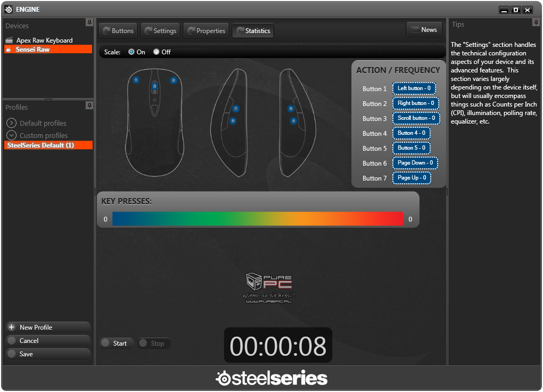Click the Sensei Raw mouse device icon

tap(9, 49)
